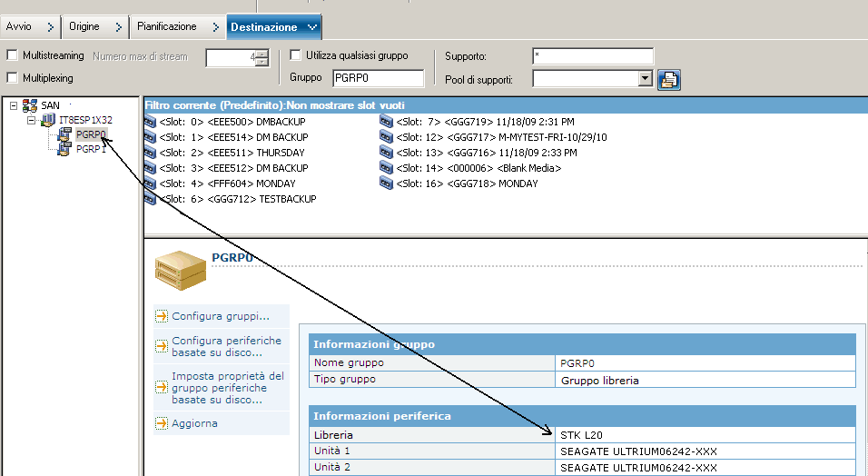Open the Destinazione tab dropdown arrow
868x476 pixels.
pyautogui.click(x=311, y=26)
